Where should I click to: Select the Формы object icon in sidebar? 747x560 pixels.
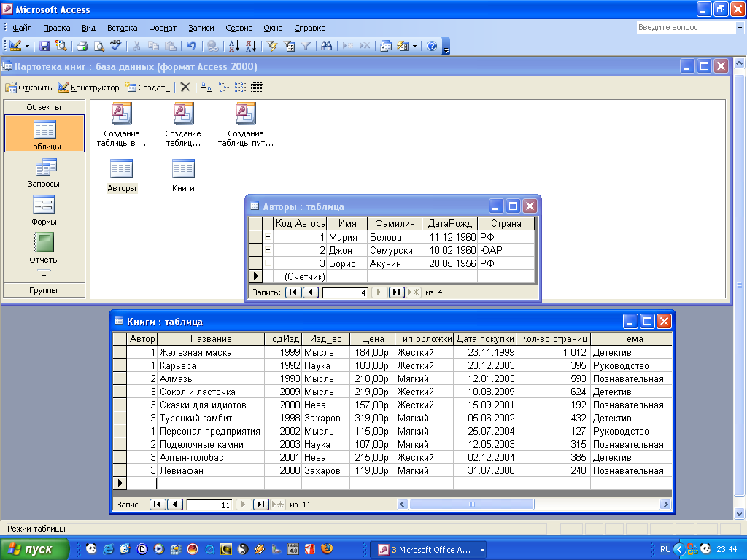click(44, 206)
